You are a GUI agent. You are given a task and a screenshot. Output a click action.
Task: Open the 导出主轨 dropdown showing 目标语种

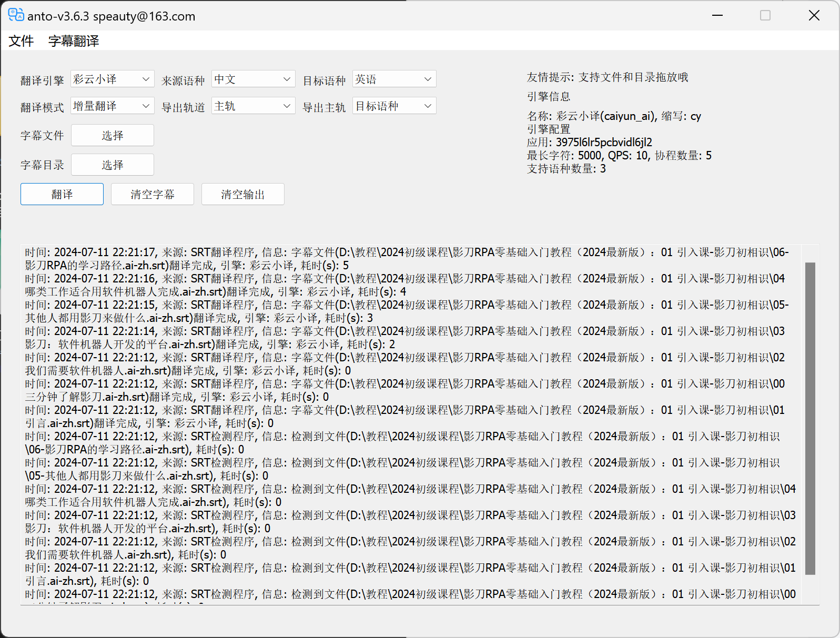[x=394, y=106]
